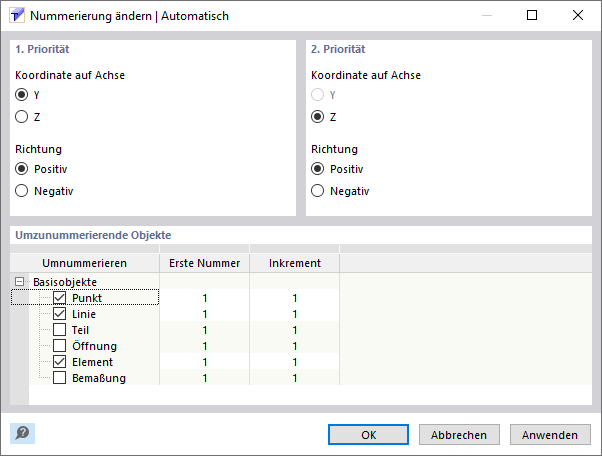Click the Umnummerieren column header
Screen dimensions: 602x456
pyautogui.click(x=84, y=263)
